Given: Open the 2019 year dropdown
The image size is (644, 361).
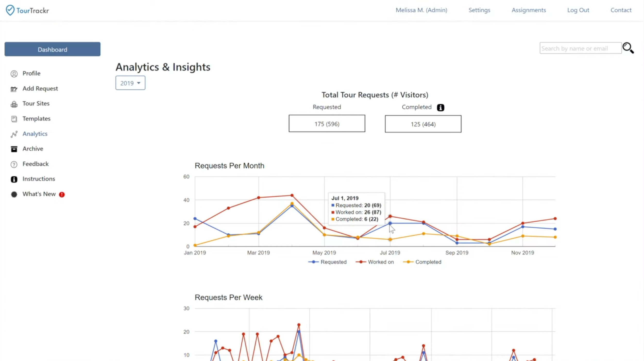Looking at the screenshot, I should (x=130, y=83).
